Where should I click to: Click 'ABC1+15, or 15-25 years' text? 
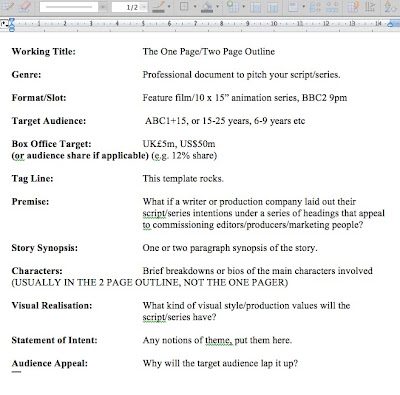coord(225,121)
